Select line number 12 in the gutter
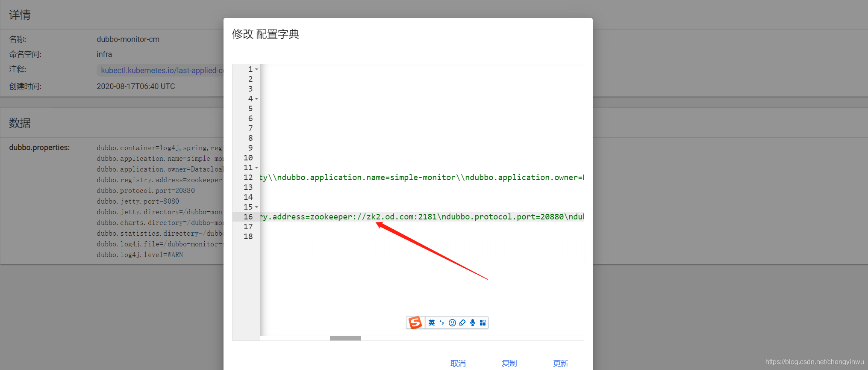 coord(248,178)
